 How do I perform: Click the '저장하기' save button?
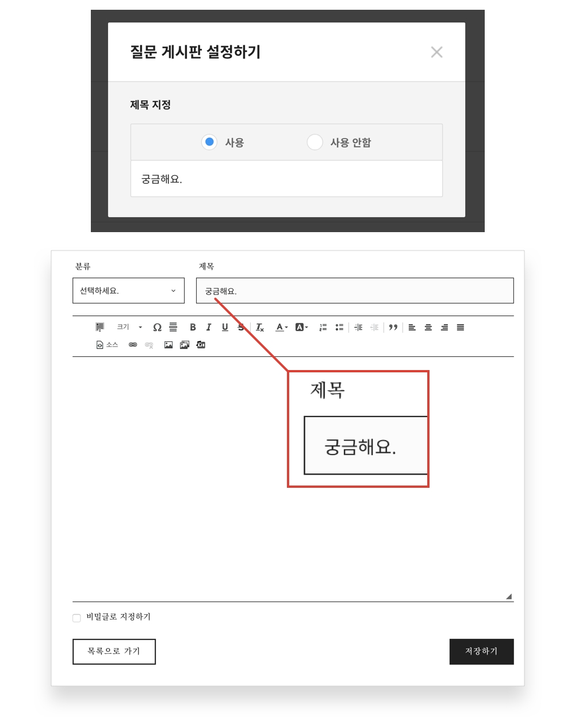[x=481, y=652]
